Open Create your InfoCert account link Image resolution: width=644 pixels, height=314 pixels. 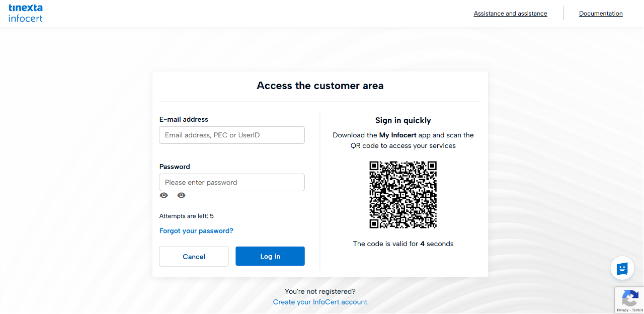[x=320, y=302]
